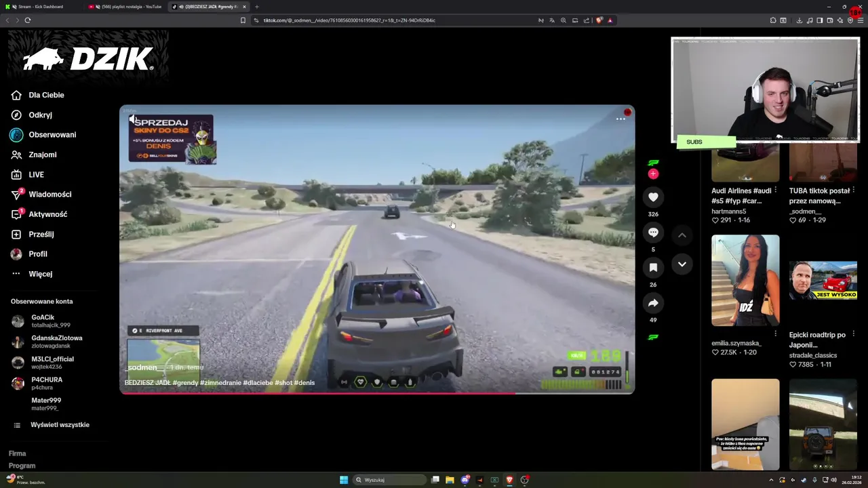Go to the previous video with up chevron
This screenshot has width=868, height=488.
[682, 235]
